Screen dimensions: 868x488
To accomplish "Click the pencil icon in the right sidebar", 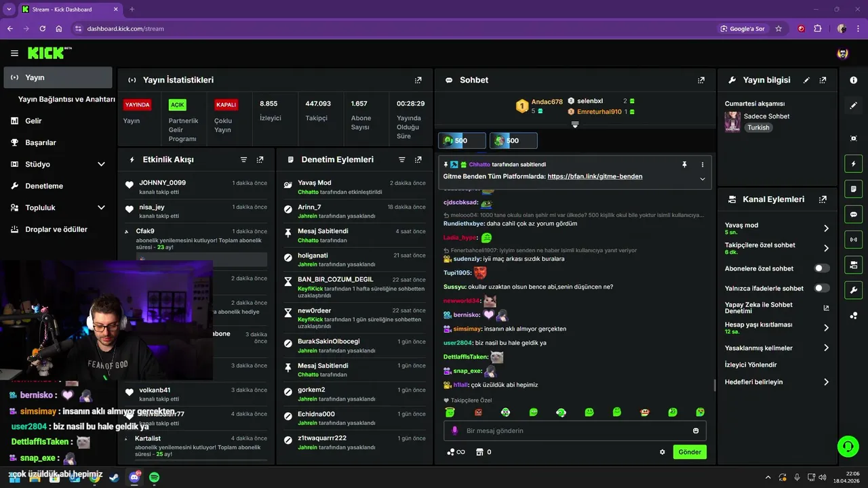I will pos(853,106).
